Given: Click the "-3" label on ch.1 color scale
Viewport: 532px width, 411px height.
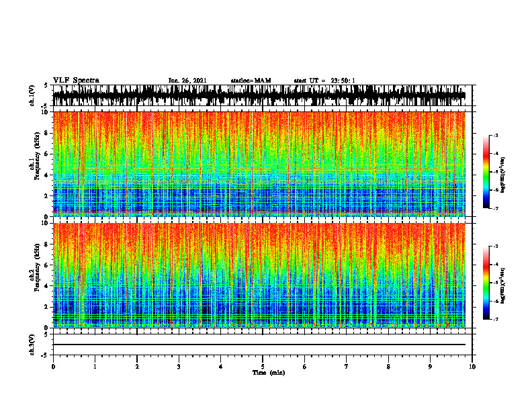Looking at the screenshot, I should coord(495,136).
